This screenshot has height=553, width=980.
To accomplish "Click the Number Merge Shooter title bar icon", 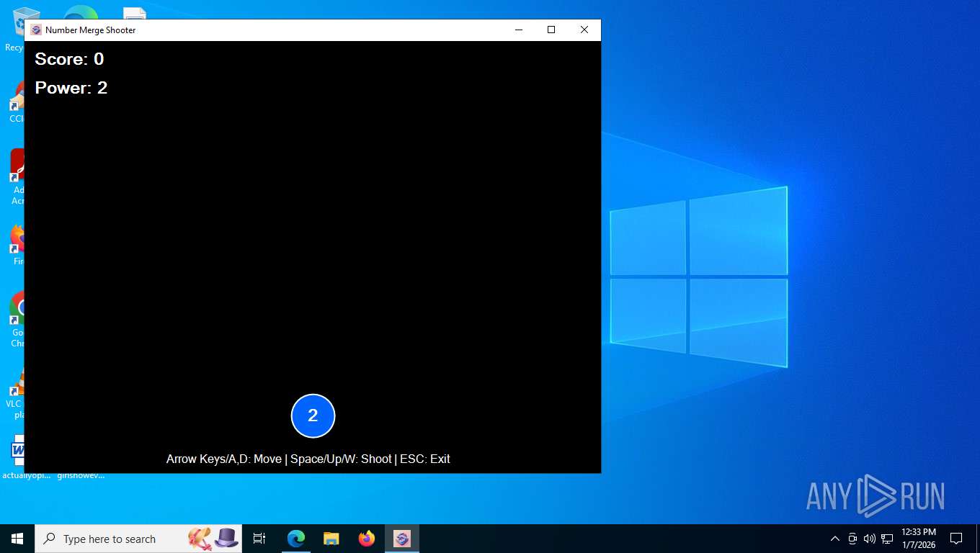I will 36,30.
